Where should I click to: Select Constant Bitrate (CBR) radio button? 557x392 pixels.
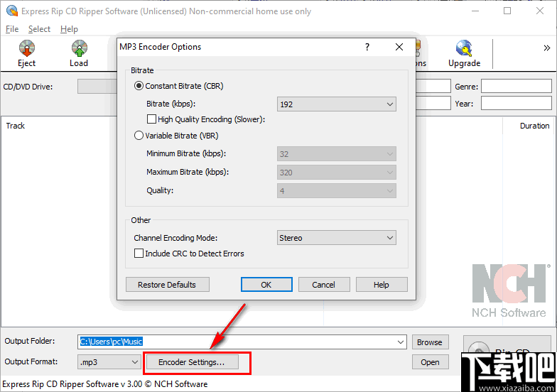(139, 86)
